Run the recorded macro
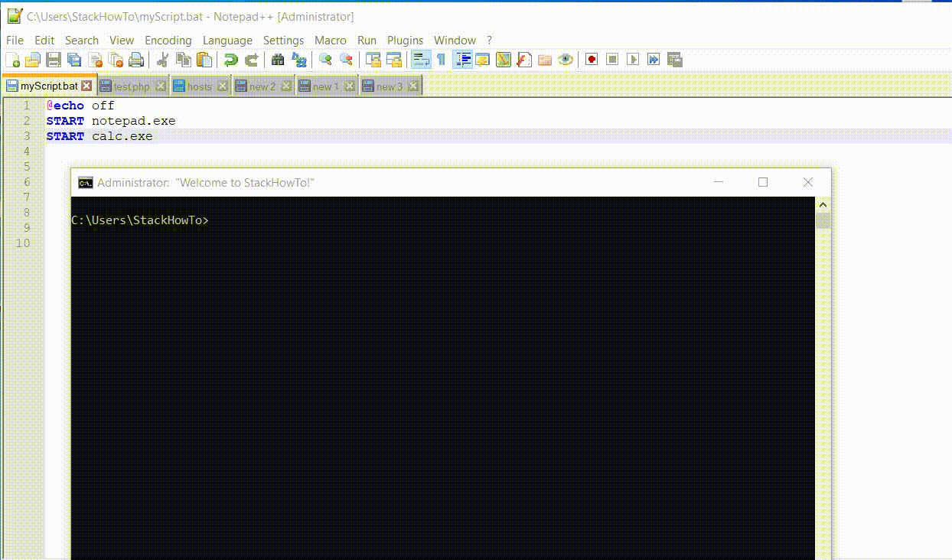The height and width of the screenshot is (560, 952). [x=632, y=59]
